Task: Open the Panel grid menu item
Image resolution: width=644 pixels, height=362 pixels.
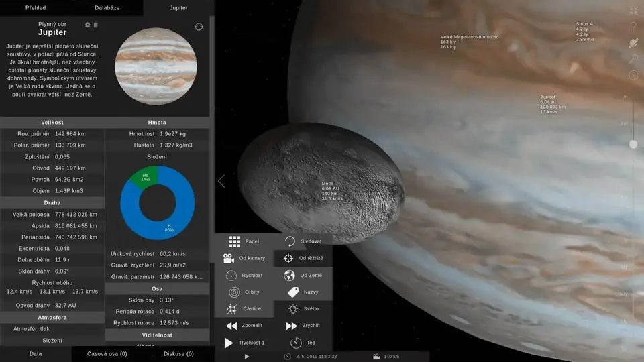Action: (244, 241)
